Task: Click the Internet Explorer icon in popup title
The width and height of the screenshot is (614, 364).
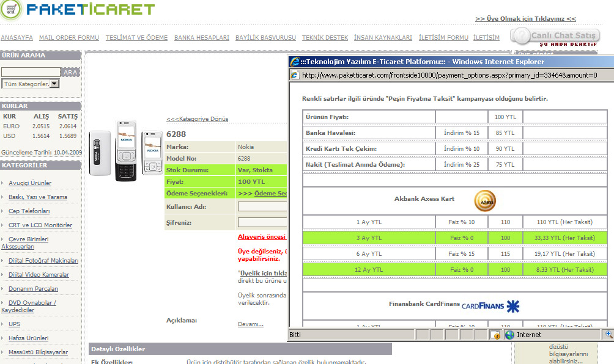Action: point(295,62)
